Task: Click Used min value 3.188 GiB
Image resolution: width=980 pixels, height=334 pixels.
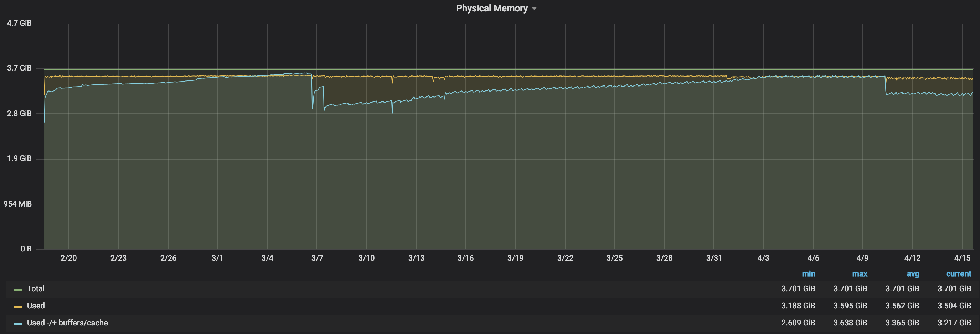Action: click(798, 306)
